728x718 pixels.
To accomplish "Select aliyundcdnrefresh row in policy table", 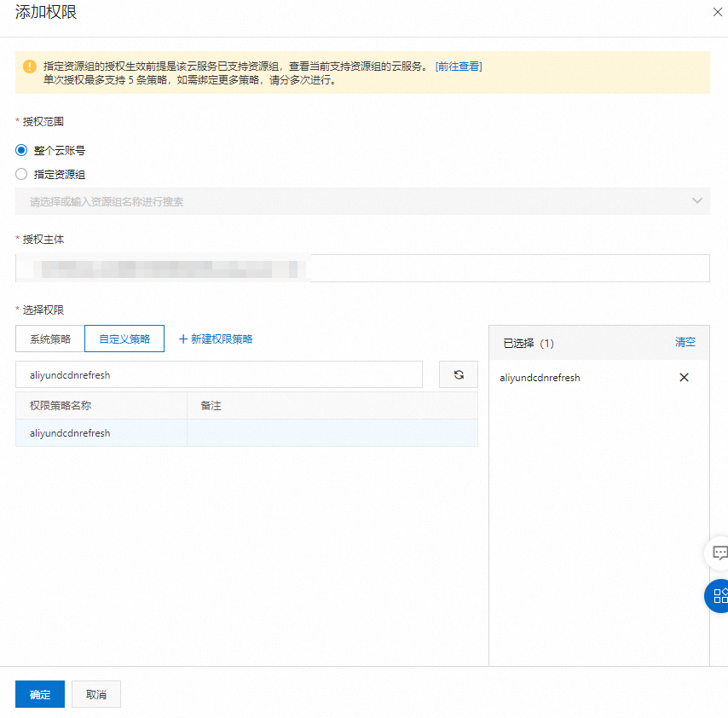I will pos(246,433).
